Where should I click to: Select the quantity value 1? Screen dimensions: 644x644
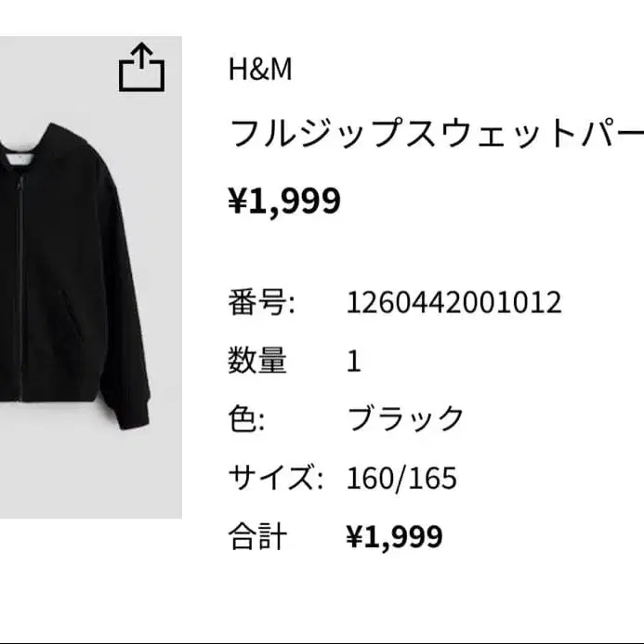tap(354, 361)
